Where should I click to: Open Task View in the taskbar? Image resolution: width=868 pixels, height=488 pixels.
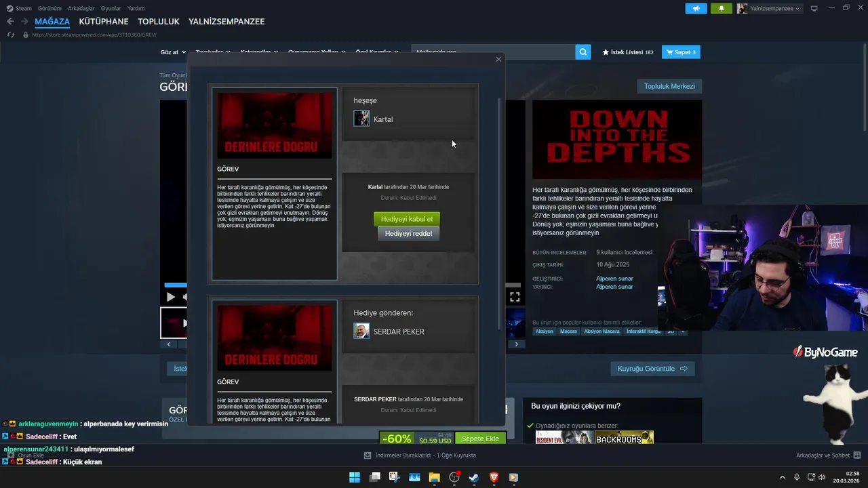tap(374, 477)
